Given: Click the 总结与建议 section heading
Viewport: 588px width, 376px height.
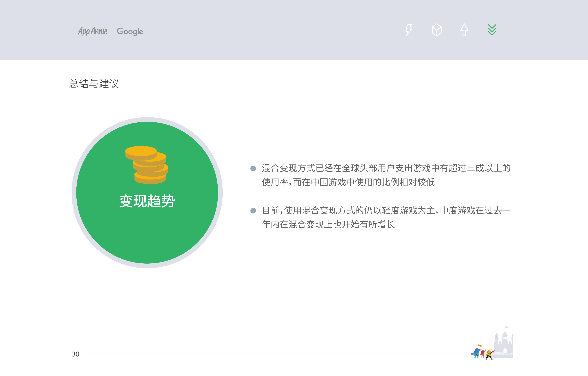Looking at the screenshot, I should coord(94,84).
